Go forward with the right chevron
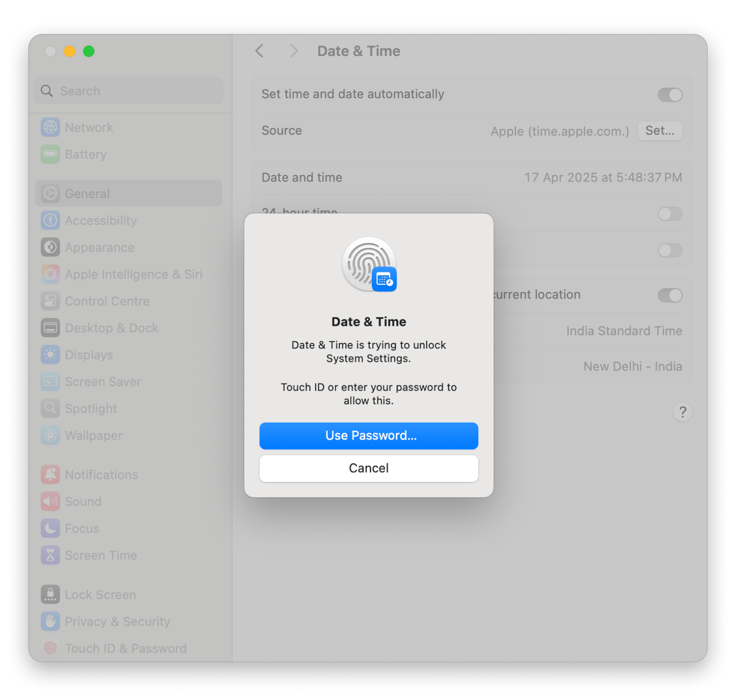736x700 pixels. click(293, 51)
